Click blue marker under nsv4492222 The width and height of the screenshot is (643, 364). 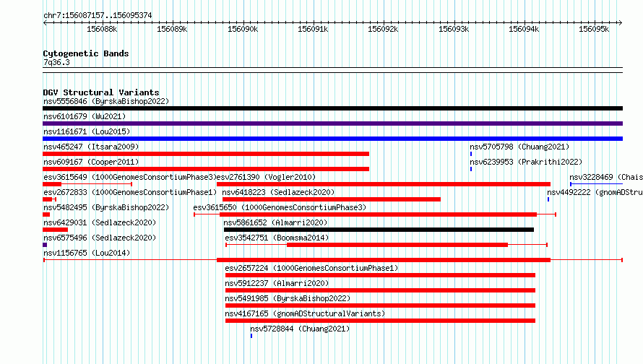coord(548,199)
